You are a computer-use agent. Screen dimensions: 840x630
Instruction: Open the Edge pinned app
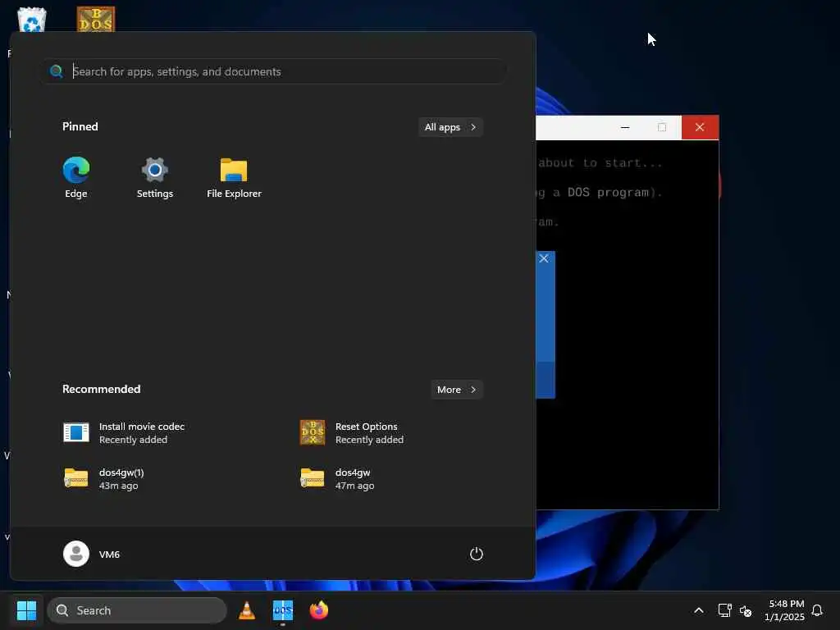click(76, 177)
